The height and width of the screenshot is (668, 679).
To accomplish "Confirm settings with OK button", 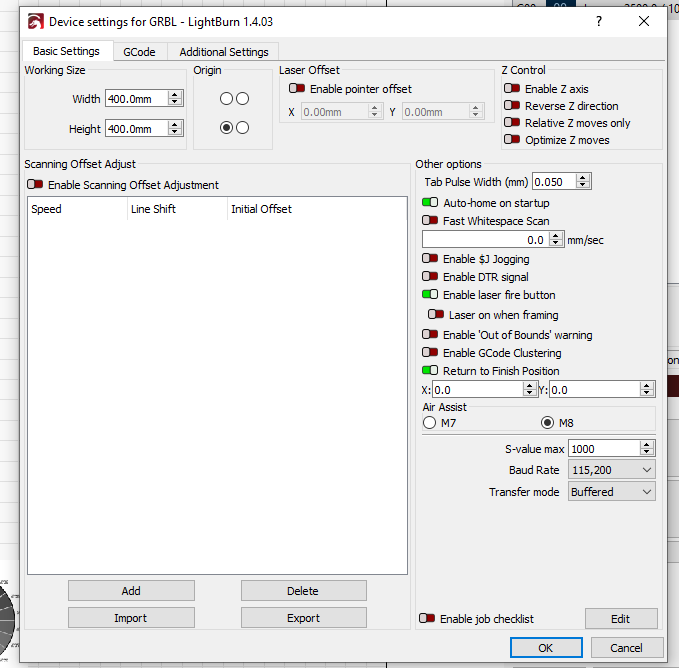I will click(546, 647).
